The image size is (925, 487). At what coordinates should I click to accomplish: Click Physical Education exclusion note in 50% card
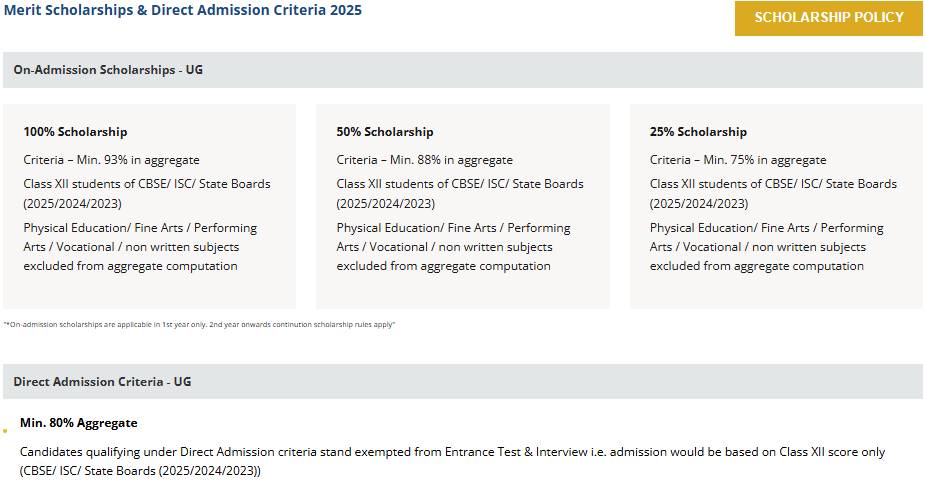[x=454, y=247]
